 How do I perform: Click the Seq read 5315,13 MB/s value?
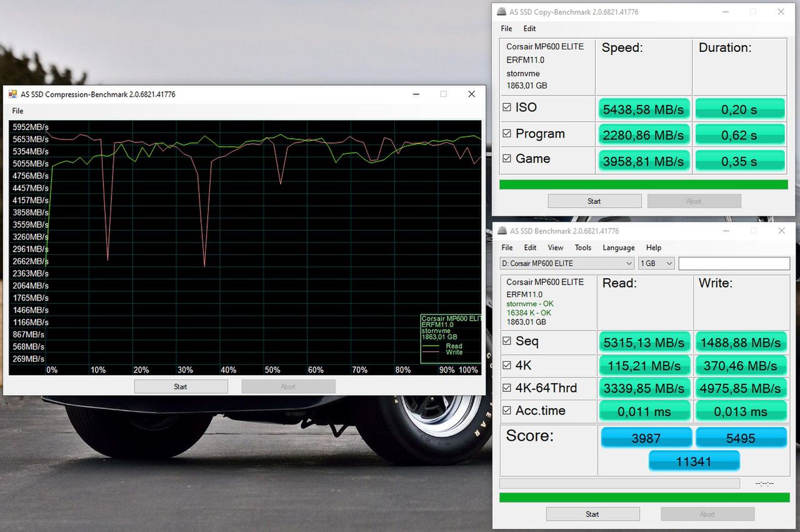point(645,342)
